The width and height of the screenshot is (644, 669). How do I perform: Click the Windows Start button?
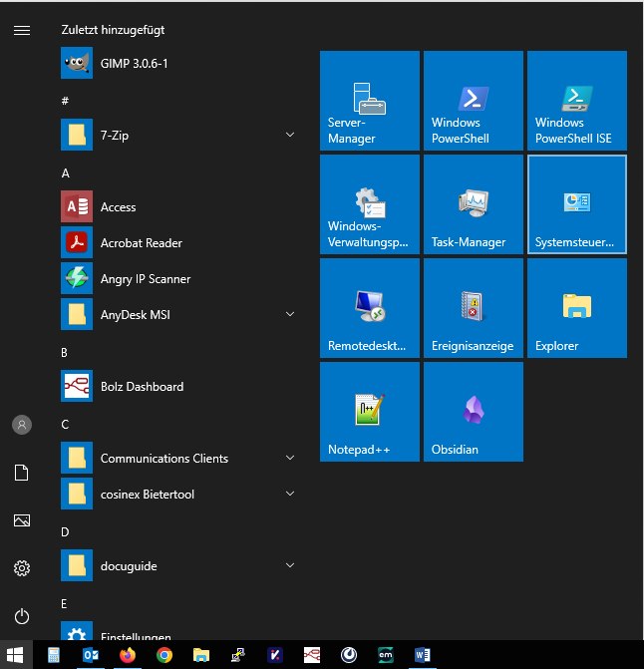pyautogui.click(x=17, y=655)
